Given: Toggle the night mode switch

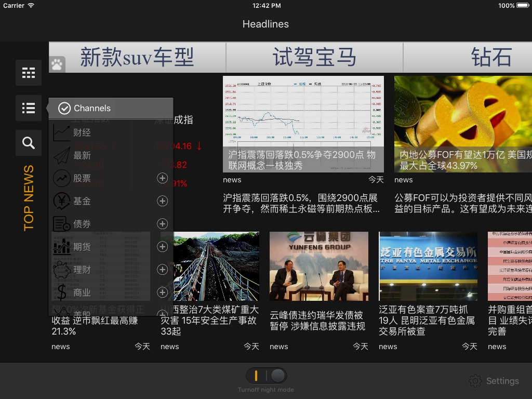Looking at the screenshot, I should coord(266,376).
